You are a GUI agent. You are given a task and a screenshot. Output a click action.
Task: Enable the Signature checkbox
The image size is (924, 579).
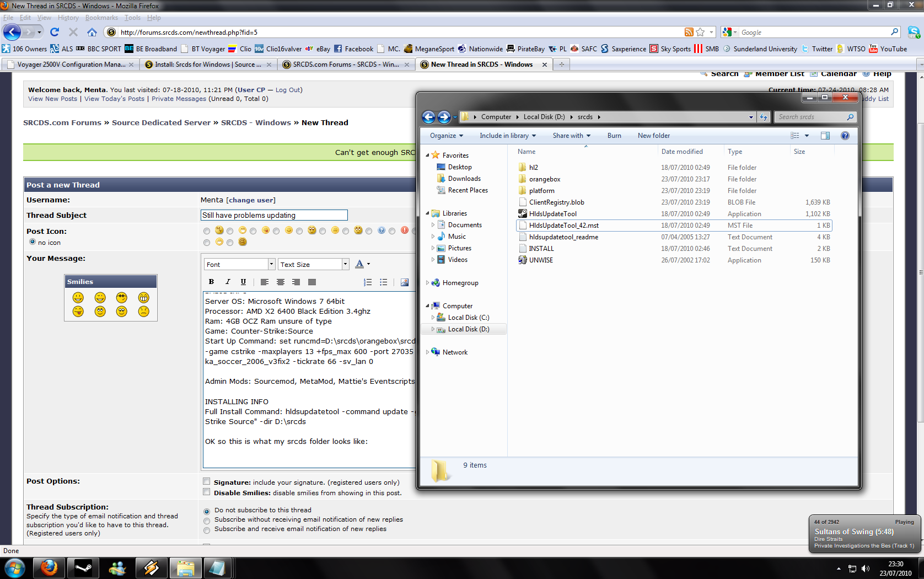click(207, 481)
